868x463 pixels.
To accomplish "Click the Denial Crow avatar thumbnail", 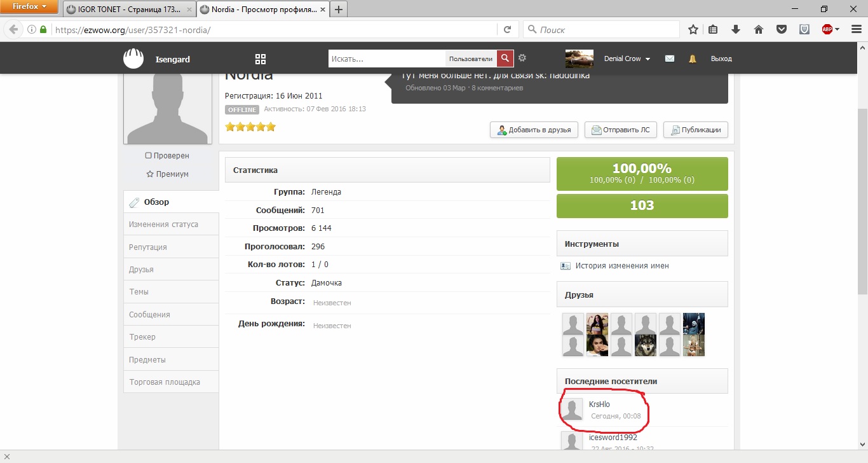I will point(580,59).
